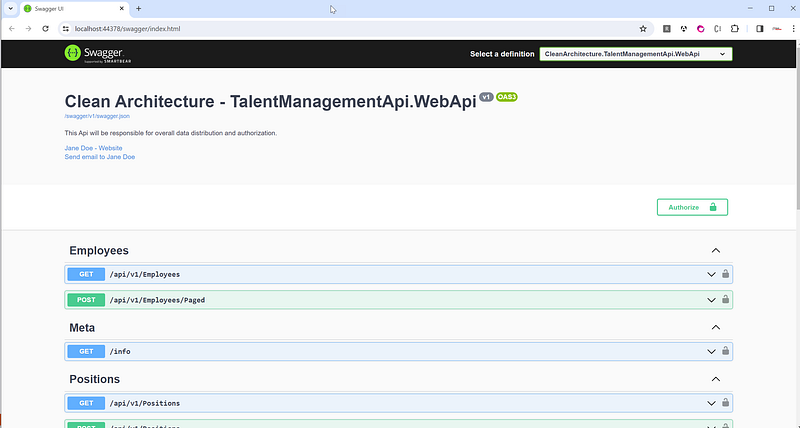Click the first dark square extension icon
This screenshot has width=800, height=428.
click(666, 29)
